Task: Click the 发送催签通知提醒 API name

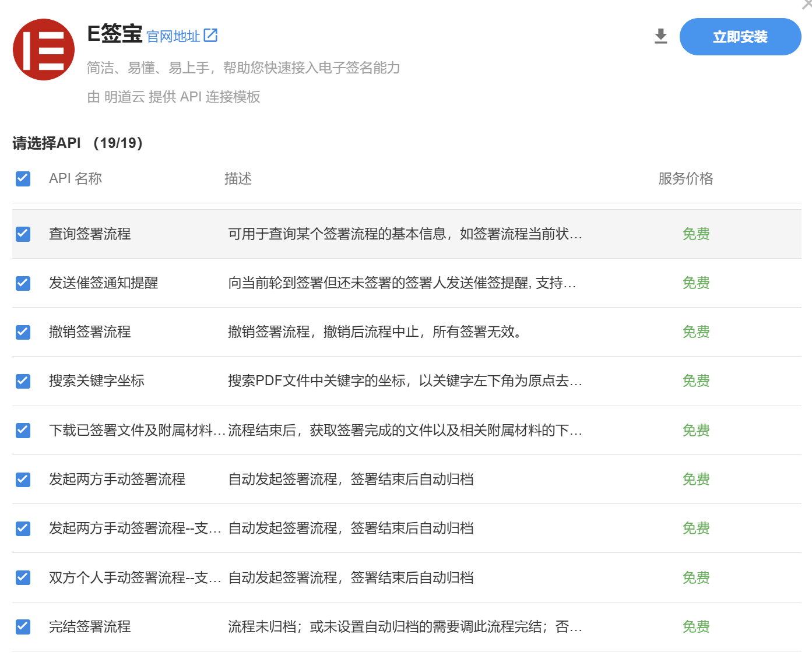Action: coord(104,283)
